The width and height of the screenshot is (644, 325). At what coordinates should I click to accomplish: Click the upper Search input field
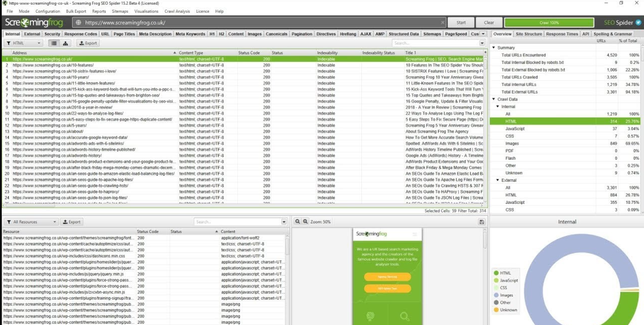click(x=436, y=43)
